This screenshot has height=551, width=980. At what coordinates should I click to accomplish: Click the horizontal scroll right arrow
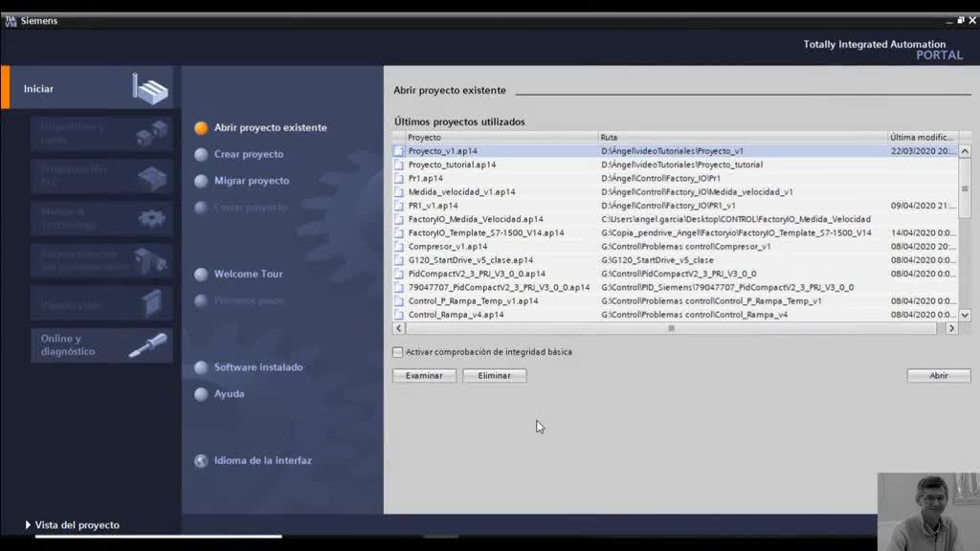pyautogui.click(x=952, y=328)
